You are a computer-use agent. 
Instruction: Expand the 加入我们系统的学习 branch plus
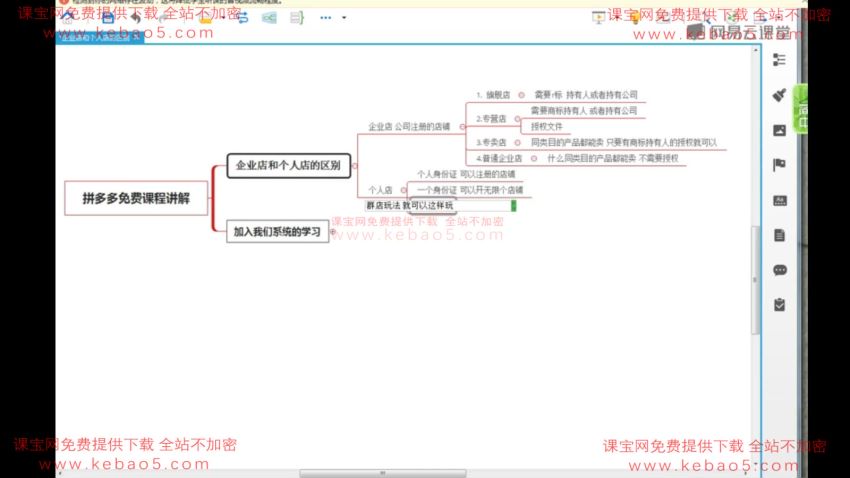333,232
